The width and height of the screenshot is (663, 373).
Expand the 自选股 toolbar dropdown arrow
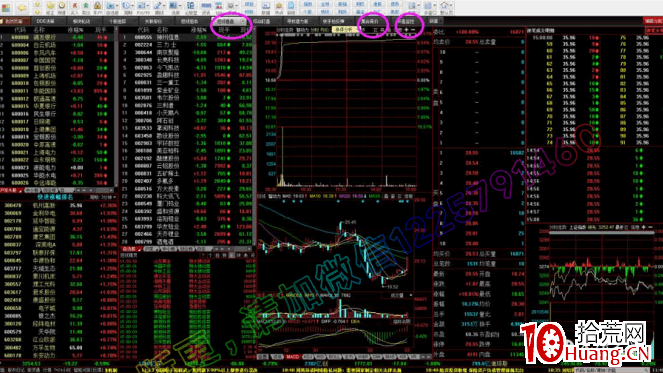point(117,6)
